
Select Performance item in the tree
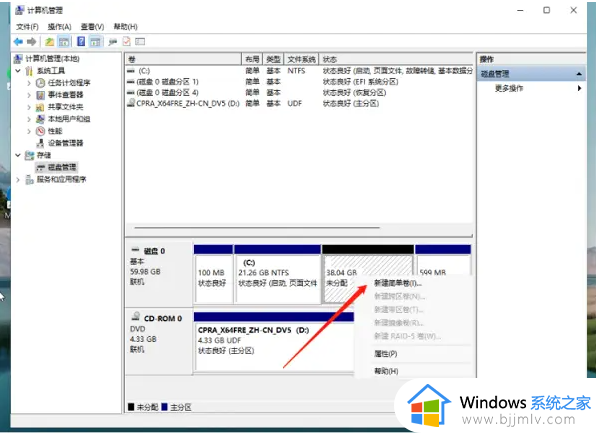54,131
